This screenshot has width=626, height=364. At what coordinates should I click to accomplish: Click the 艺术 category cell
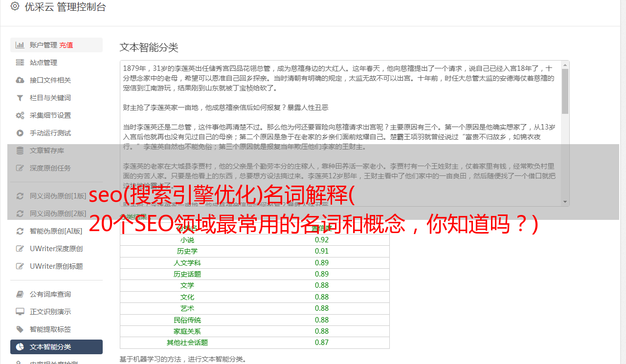(187, 308)
